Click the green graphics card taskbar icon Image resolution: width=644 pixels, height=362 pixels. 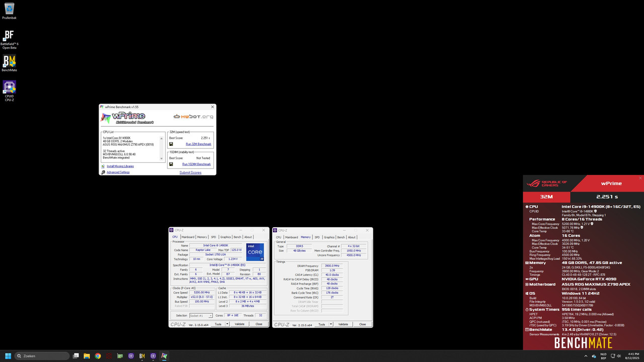(120, 356)
